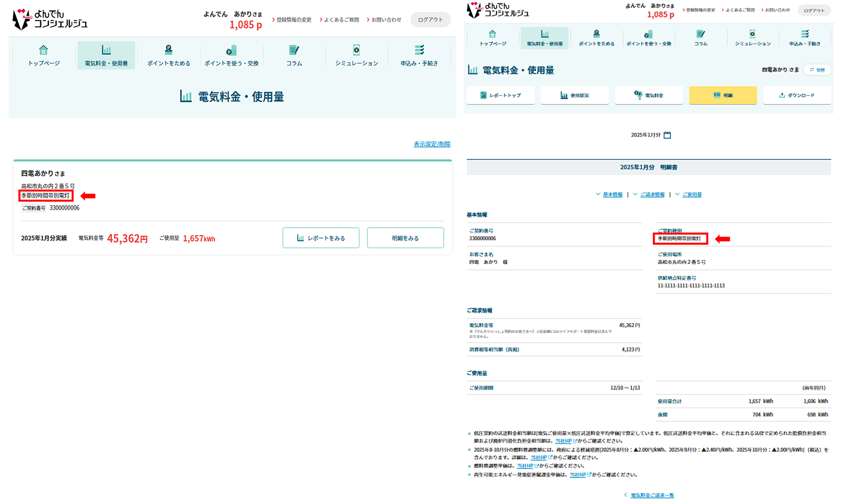Open the コラム icon in left navigation

(294, 50)
